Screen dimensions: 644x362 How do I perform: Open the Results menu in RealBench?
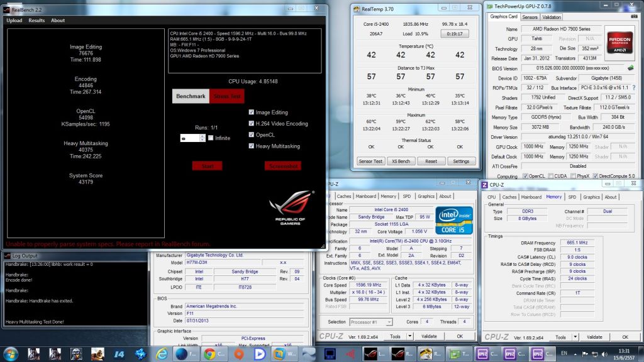(36, 20)
